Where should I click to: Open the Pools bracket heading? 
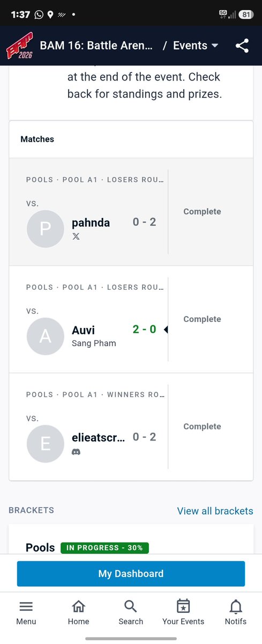pos(40,547)
